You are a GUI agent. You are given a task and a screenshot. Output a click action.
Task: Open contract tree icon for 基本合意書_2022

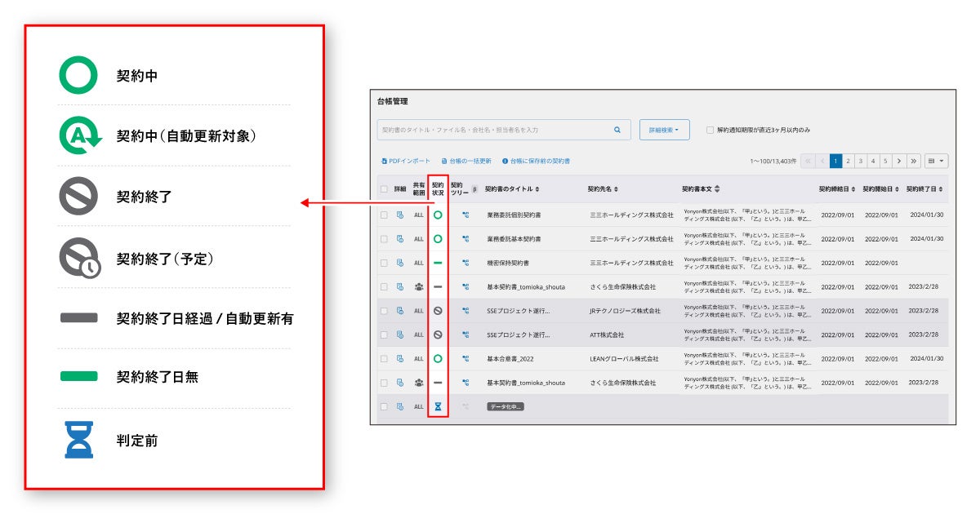(465, 358)
